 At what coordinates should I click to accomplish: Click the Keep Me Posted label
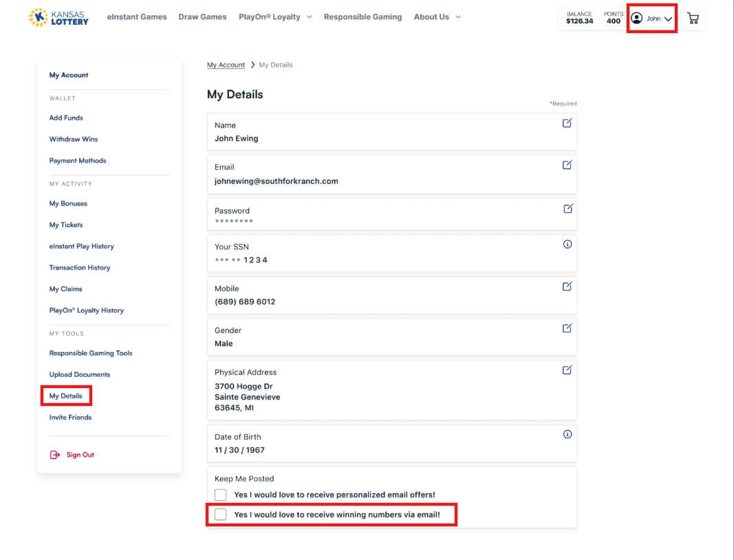pyautogui.click(x=244, y=479)
